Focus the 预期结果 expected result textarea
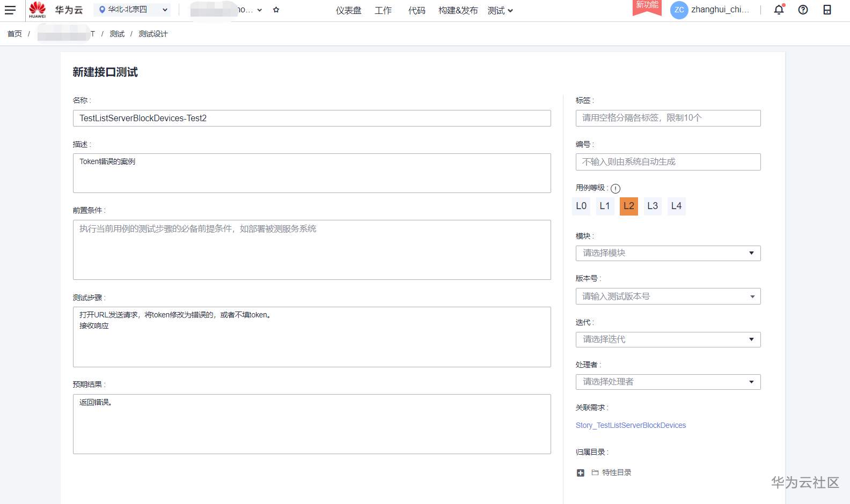 point(312,424)
